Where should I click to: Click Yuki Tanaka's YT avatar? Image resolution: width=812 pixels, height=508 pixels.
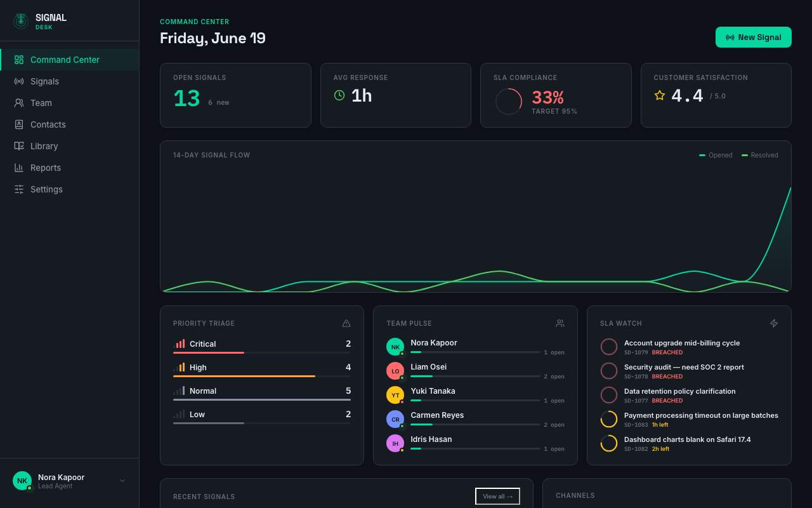[x=395, y=395]
